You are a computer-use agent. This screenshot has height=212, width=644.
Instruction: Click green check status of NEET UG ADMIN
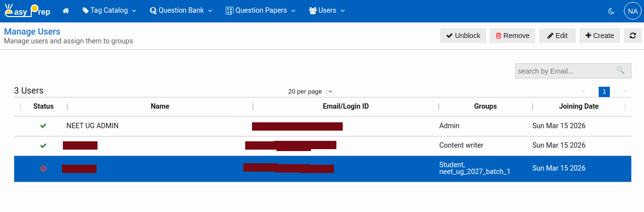[43, 126]
